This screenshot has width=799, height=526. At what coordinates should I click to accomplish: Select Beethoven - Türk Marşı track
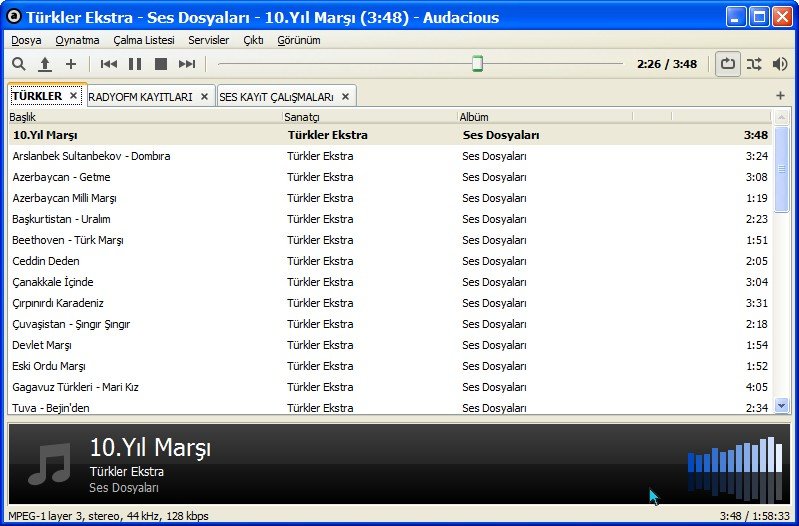point(390,240)
